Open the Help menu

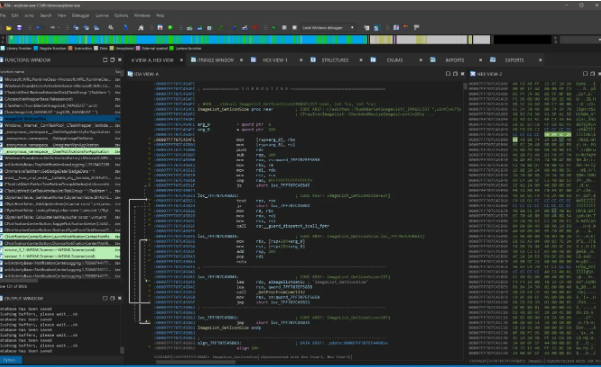[x=160, y=16]
